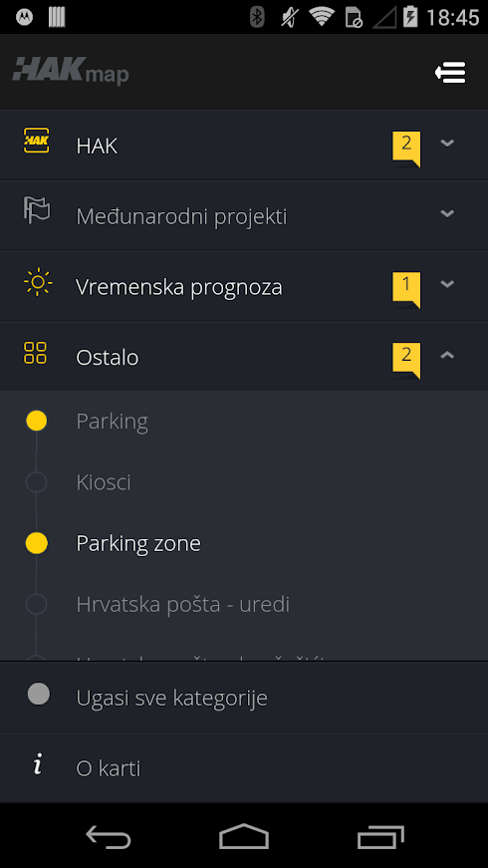Tap Ugasi sve kategorije button
The height and width of the screenshot is (868, 488).
click(244, 697)
